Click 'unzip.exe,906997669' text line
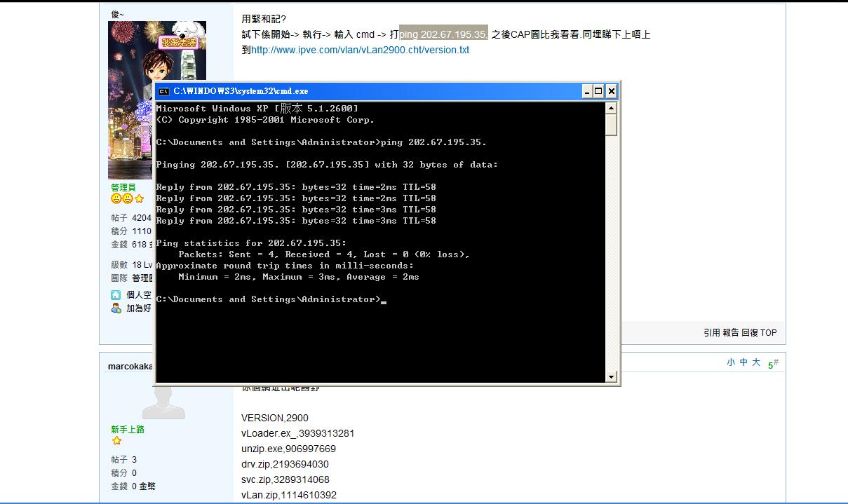This screenshot has width=848, height=504. pos(289,449)
